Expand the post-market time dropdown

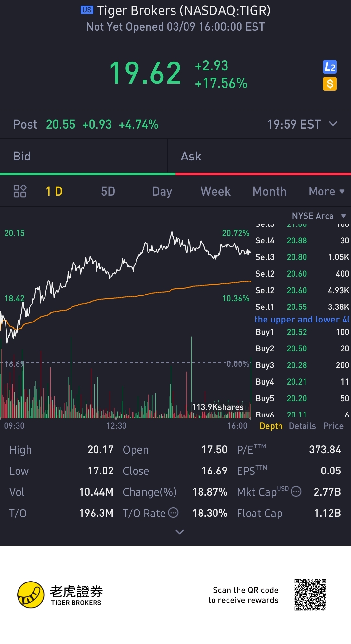pos(333,124)
